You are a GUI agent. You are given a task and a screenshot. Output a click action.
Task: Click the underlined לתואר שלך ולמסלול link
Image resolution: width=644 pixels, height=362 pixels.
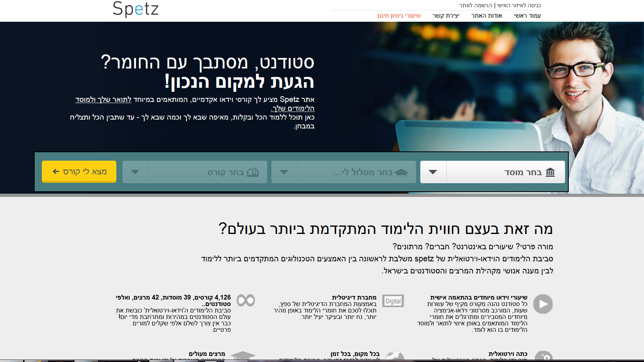click(103, 99)
